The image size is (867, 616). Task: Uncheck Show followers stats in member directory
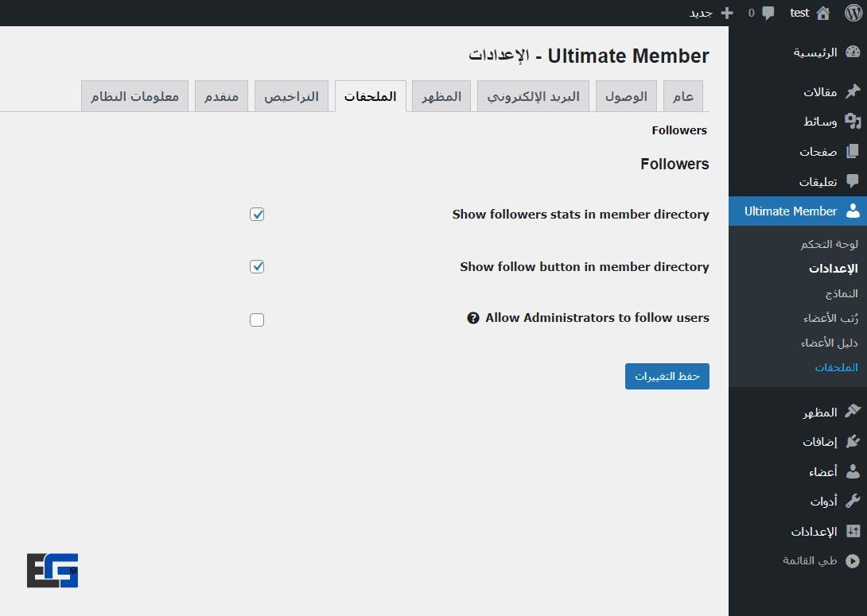257,215
